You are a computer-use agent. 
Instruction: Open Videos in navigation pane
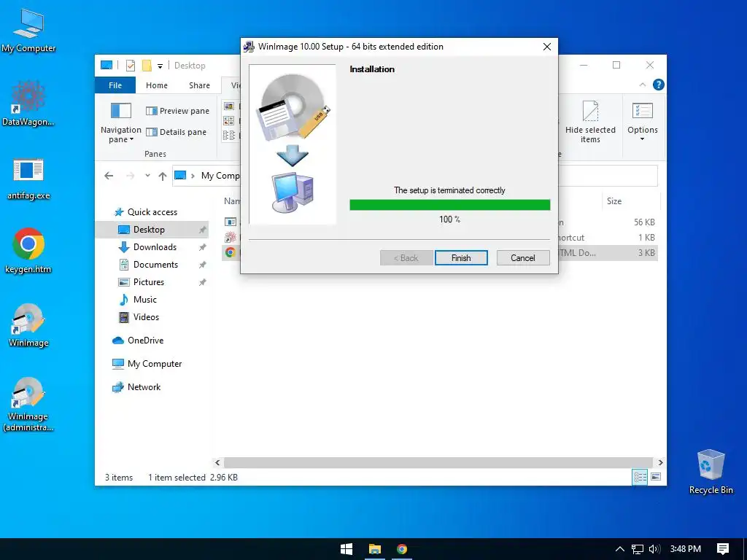tap(146, 317)
